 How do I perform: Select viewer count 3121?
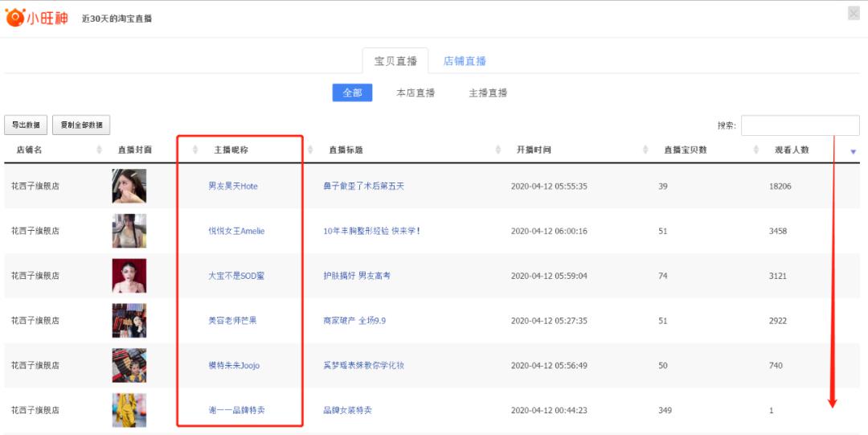[x=778, y=276]
